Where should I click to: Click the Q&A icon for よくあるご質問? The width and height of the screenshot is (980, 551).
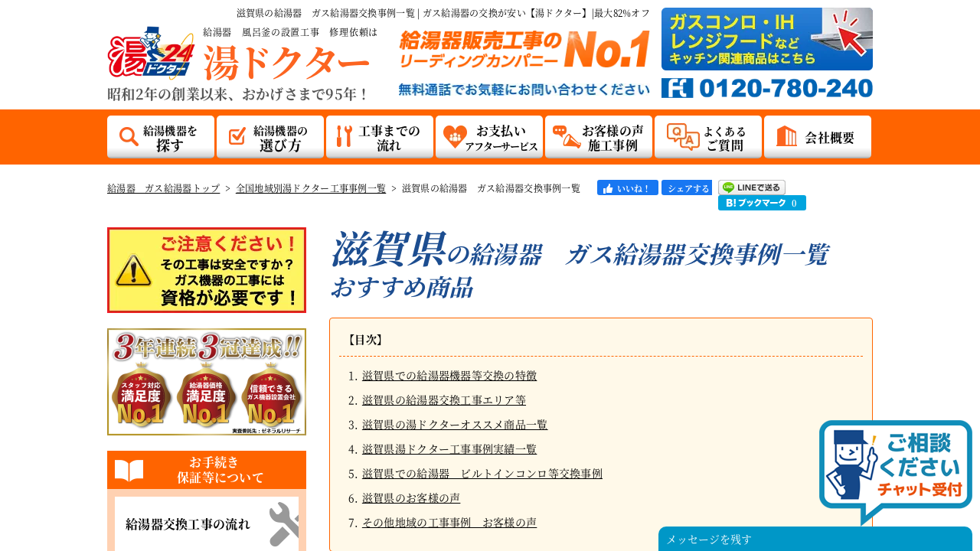[x=682, y=137]
